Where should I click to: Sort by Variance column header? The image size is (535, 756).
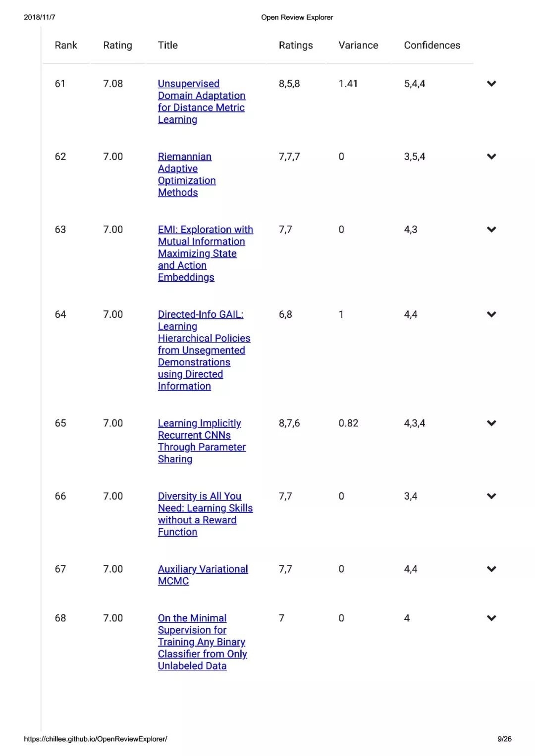[358, 45]
